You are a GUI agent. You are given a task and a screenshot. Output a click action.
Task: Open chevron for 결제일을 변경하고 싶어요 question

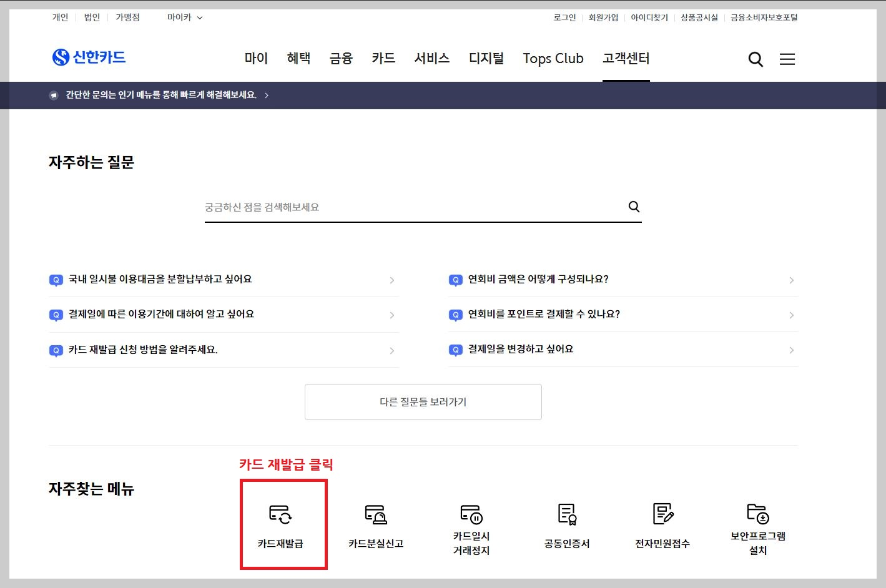[x=791, y=350]
